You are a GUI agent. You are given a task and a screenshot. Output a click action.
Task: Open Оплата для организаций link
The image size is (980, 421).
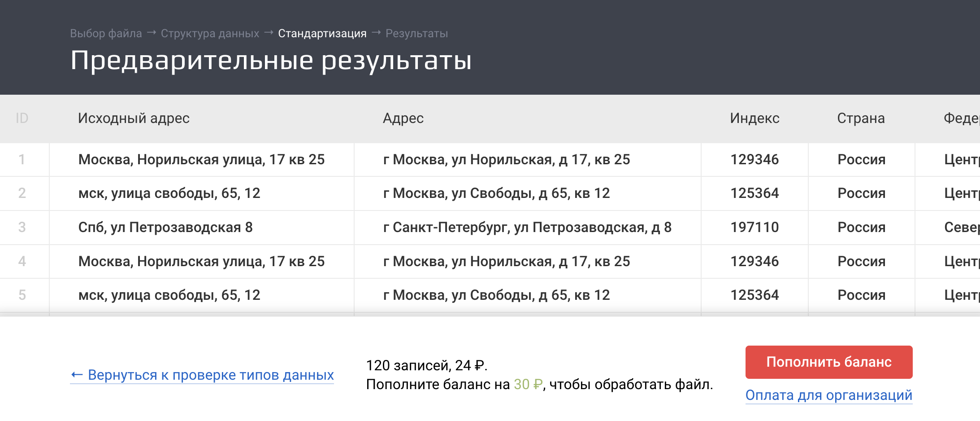[829, 395]
